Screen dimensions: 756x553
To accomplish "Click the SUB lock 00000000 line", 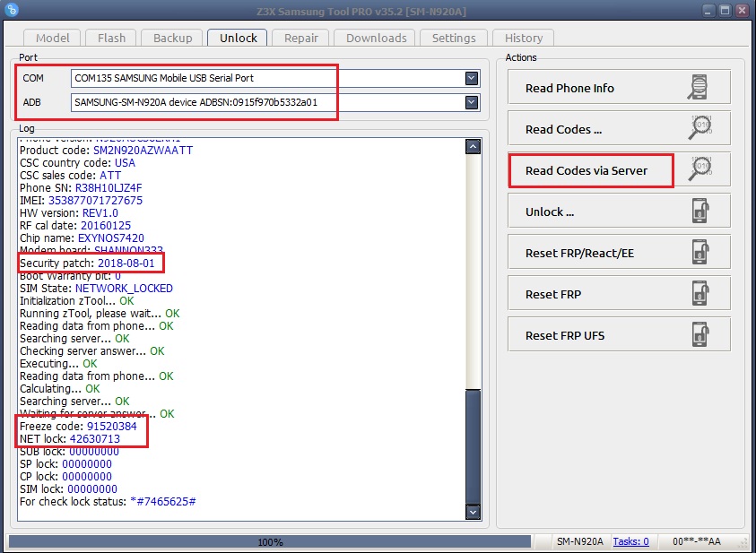I will coord(69,452).
